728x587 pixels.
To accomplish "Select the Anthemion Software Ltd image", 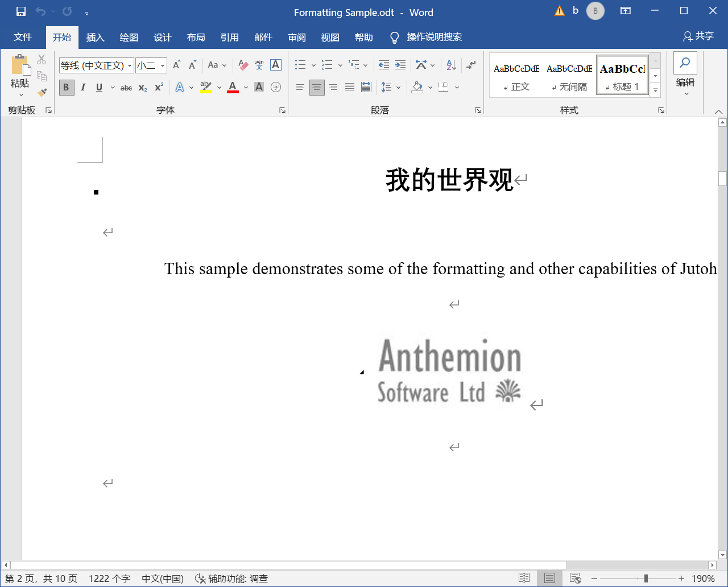I will pos(449,371).
